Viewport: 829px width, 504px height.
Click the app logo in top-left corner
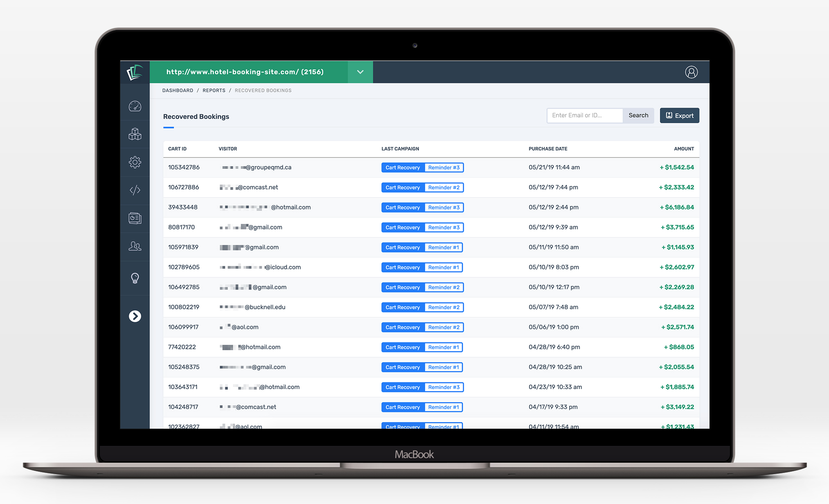135,72
